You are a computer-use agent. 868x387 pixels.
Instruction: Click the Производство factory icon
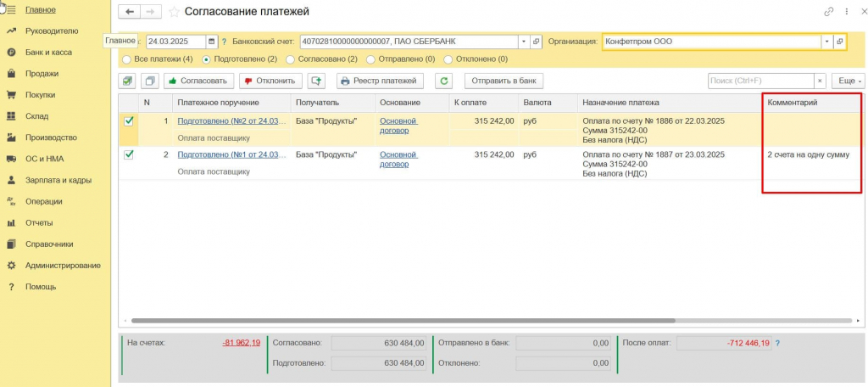coord(10,137)
